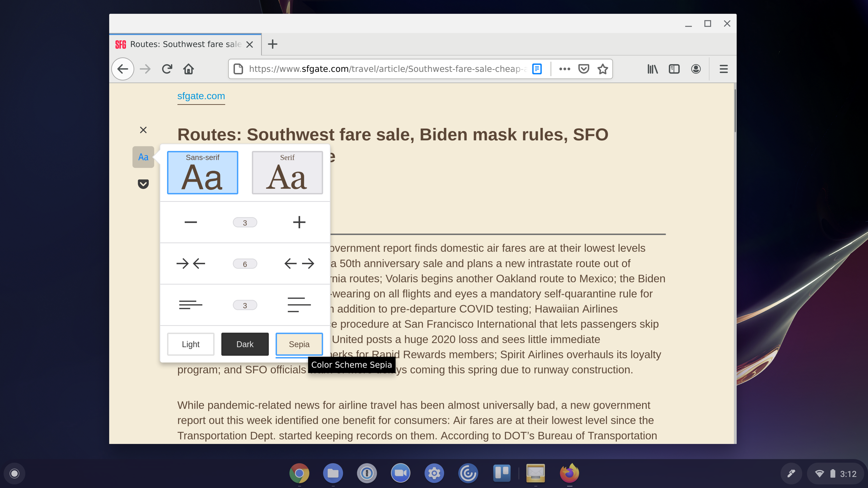Save to Pocket from reader sidebar
The height and width of the screenshot is (488, 868).
point(143,184)
